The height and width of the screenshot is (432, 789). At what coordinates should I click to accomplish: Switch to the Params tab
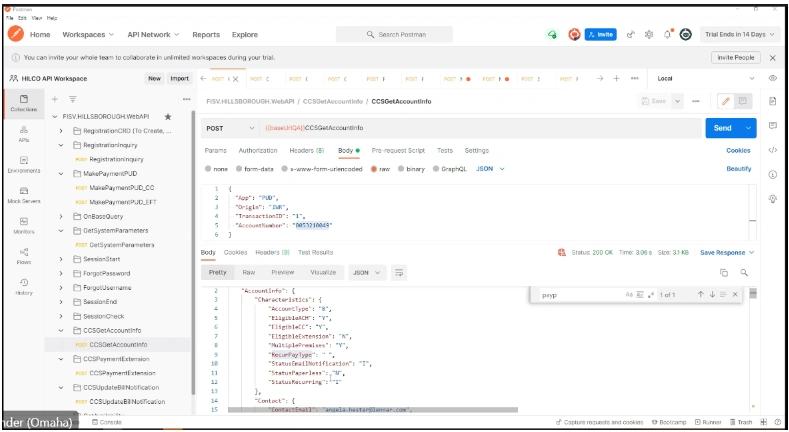pyautogui.click(x=215, y=150)
